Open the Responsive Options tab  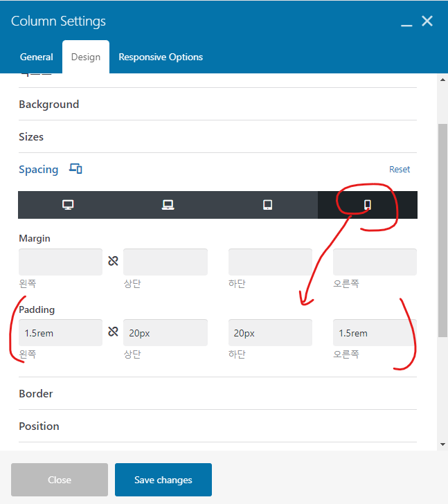(x=161, y=57)
